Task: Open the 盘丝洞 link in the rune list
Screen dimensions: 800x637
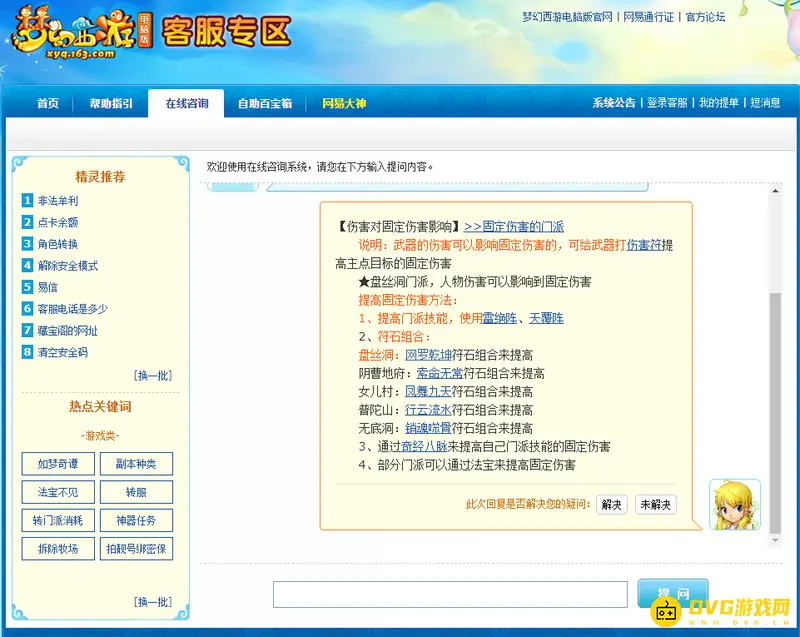Action: (x=376, y=355)
